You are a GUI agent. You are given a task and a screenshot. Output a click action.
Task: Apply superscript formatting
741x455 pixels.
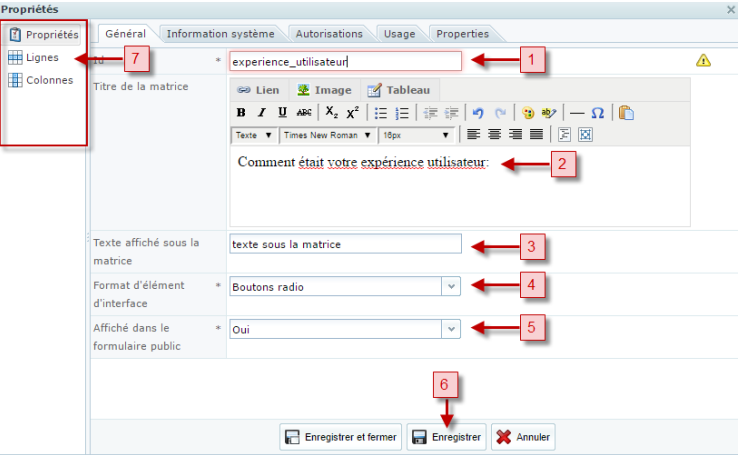click(x=352, y=112)
